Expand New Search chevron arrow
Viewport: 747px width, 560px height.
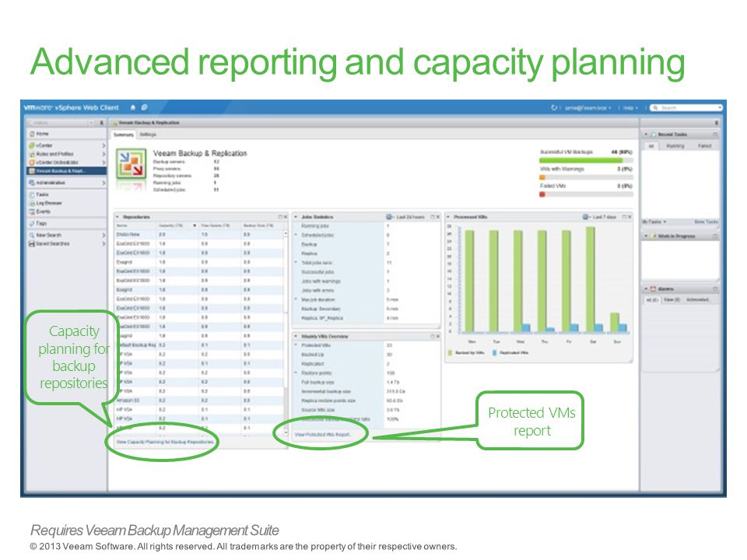click(x=103, y=235)
